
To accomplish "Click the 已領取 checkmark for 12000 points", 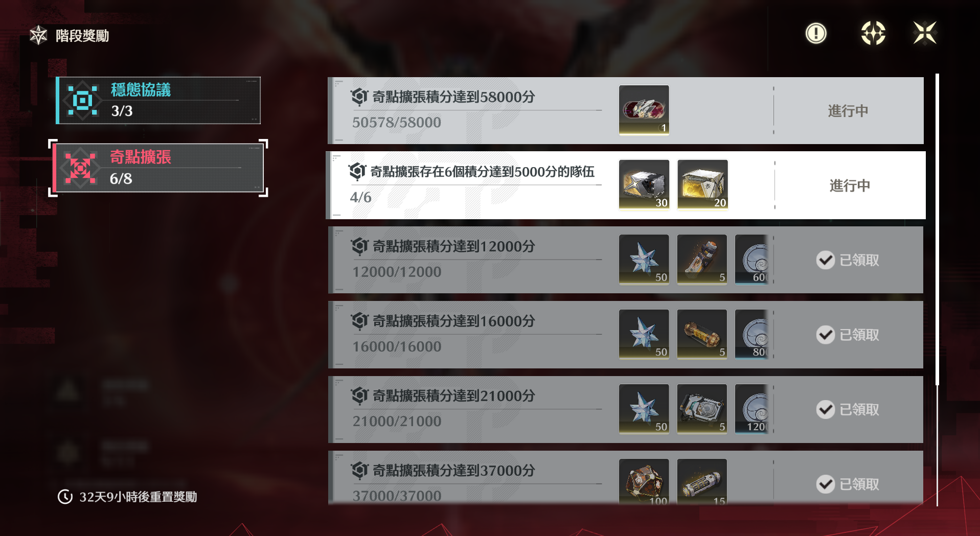I will click(825, 260).
